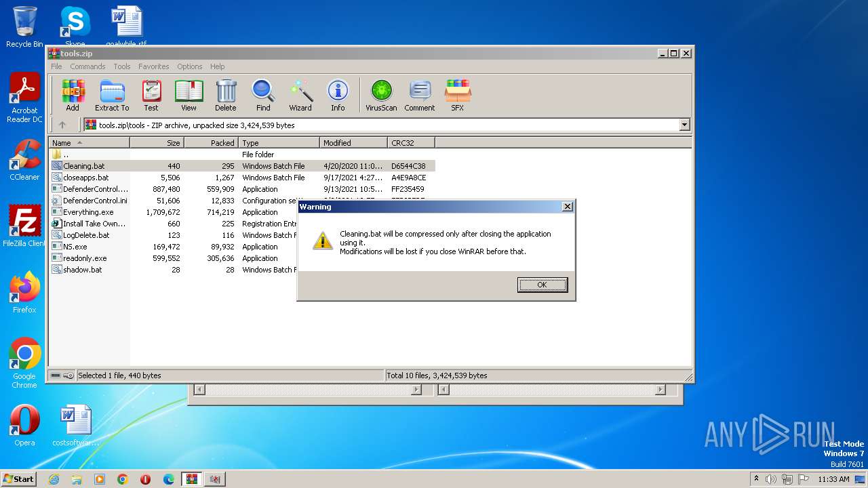Open Firefox desktop shortcut

(x=24, y=293)
